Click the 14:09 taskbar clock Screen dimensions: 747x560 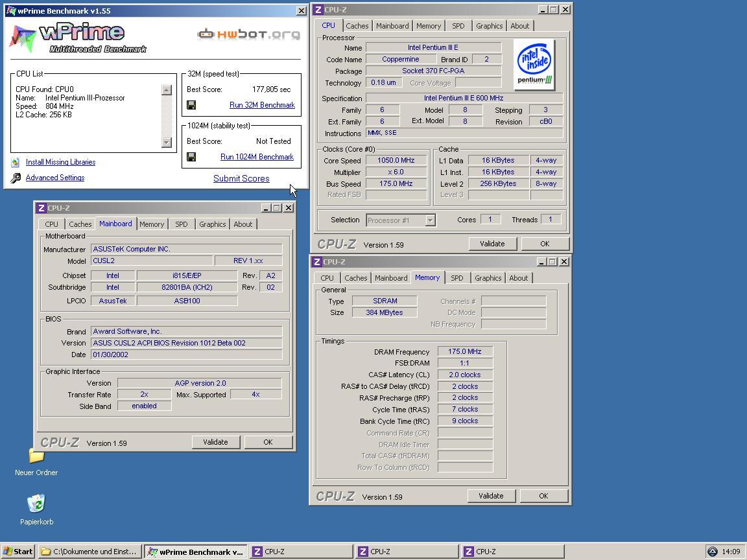click(x=731, y=552)
